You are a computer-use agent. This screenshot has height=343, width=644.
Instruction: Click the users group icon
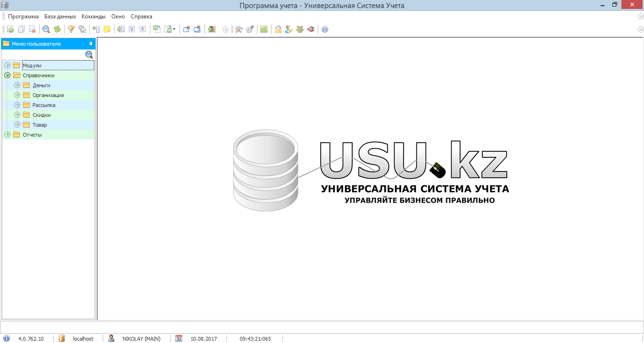coord(300,29)
